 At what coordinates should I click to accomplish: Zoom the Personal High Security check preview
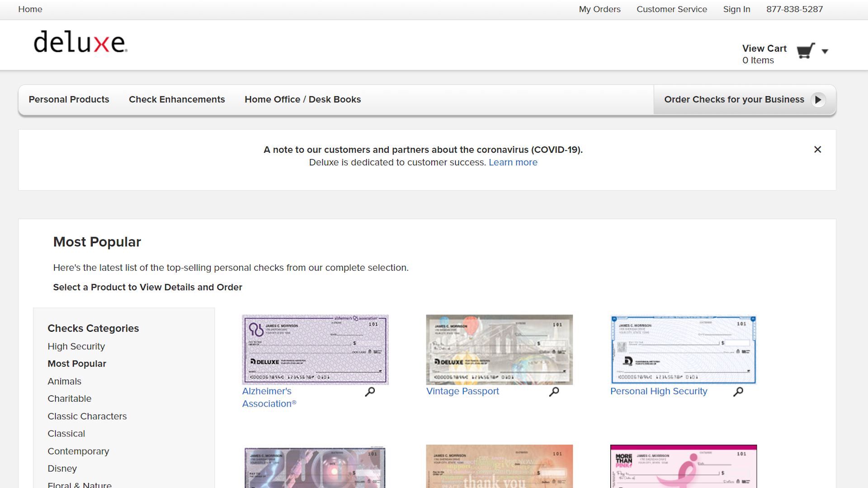[x=739, y=392]
